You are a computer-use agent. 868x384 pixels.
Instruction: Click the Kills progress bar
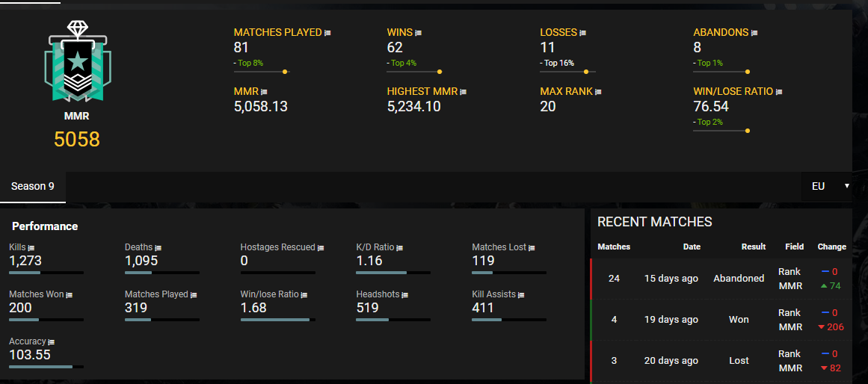click(x=46, y=273)
